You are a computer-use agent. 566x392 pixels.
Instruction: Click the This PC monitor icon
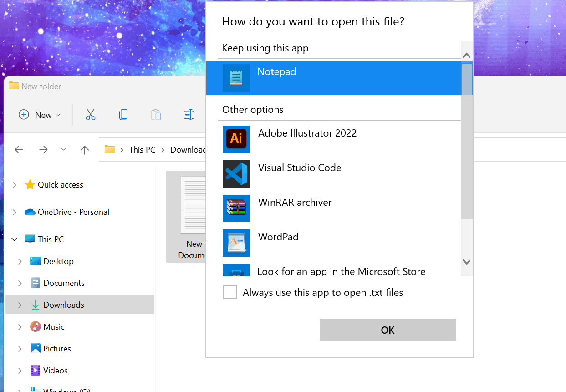[30, 239]
